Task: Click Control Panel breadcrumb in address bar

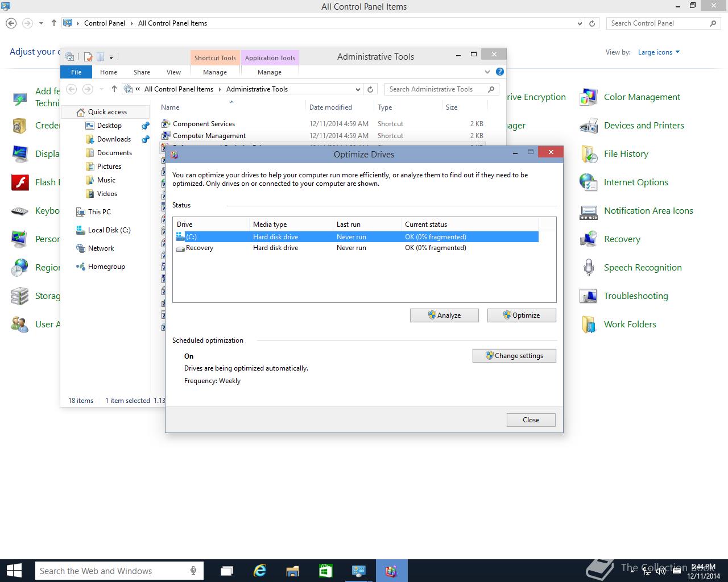Action: point(105,23)
